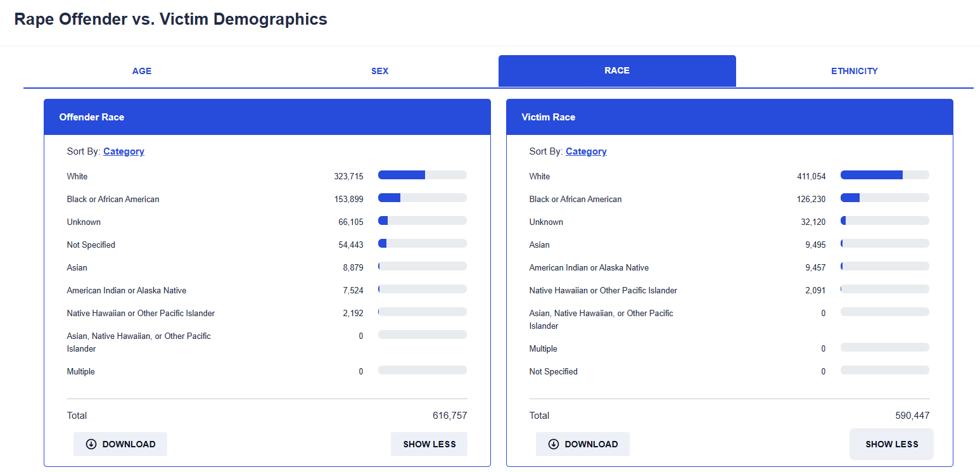Click the page title Rape Offender vs. Victim Demographics
Viewport: 980px width, 472px height.
tap(171, 19)
